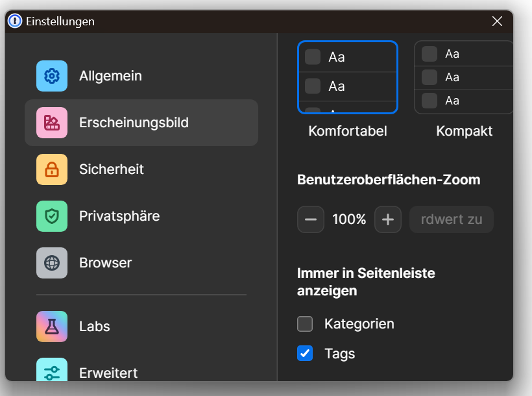Click the Sicherheit padlock icon
This screenshot has width=532, height=396.
52,169
